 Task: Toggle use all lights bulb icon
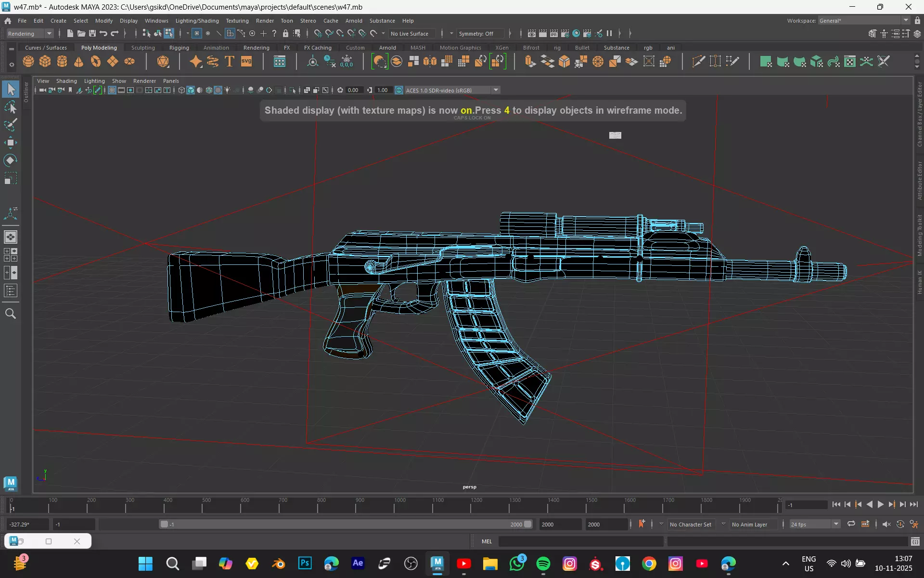227,90
